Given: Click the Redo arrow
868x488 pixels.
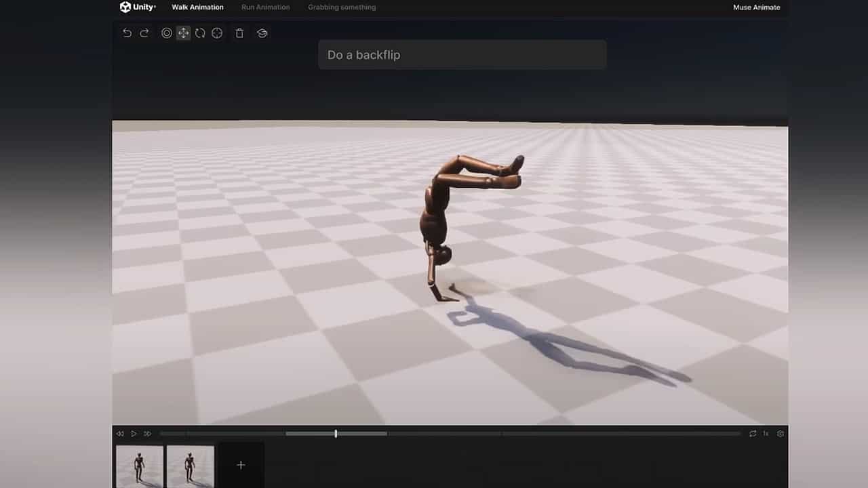Looking at the screenshot, I should pos(144,33).
